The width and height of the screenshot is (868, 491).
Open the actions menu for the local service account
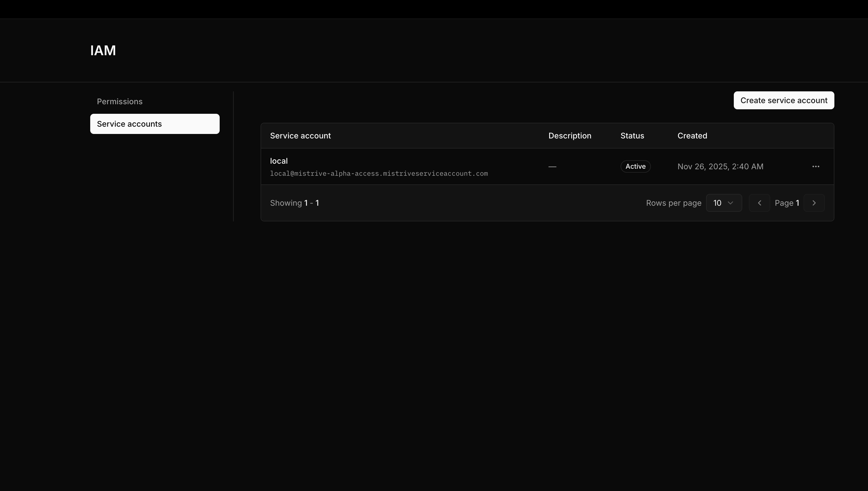point(816,166)
